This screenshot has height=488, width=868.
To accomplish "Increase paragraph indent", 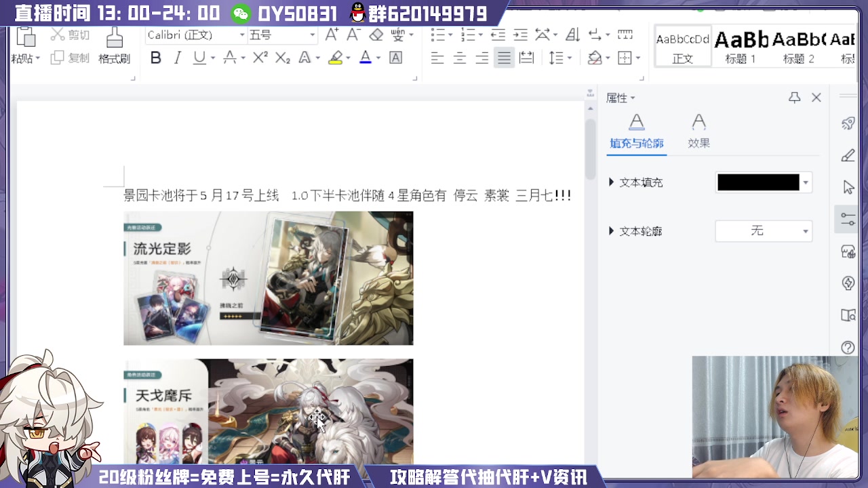I will 520,35.
